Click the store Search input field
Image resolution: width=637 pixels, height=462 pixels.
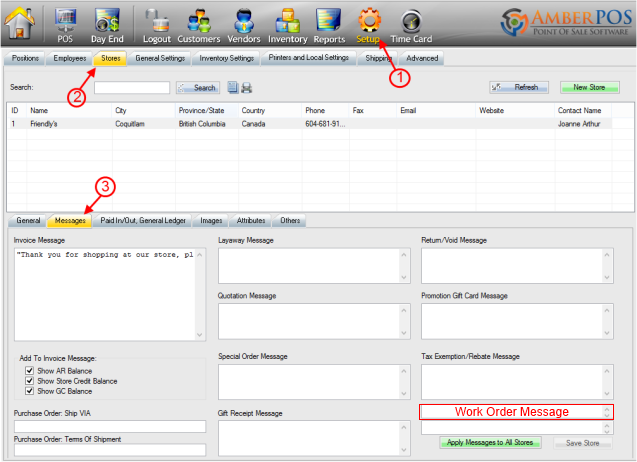point(132,87)
